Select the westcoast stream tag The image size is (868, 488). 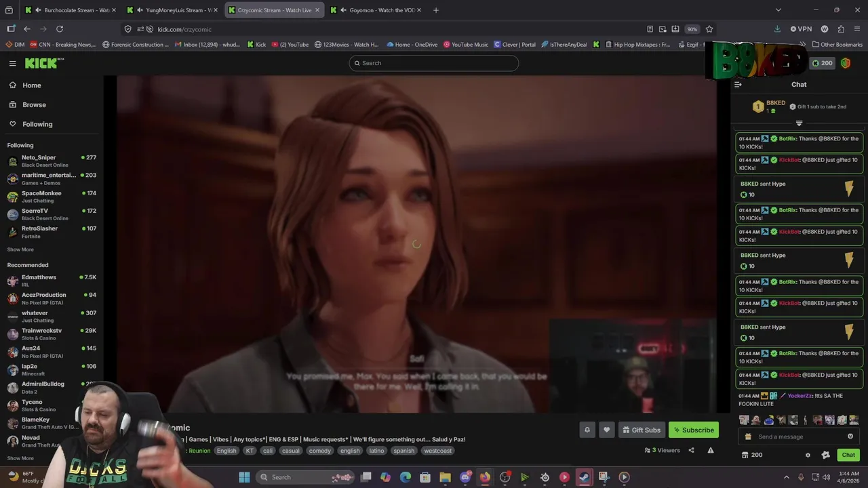(x=437, y=451)
